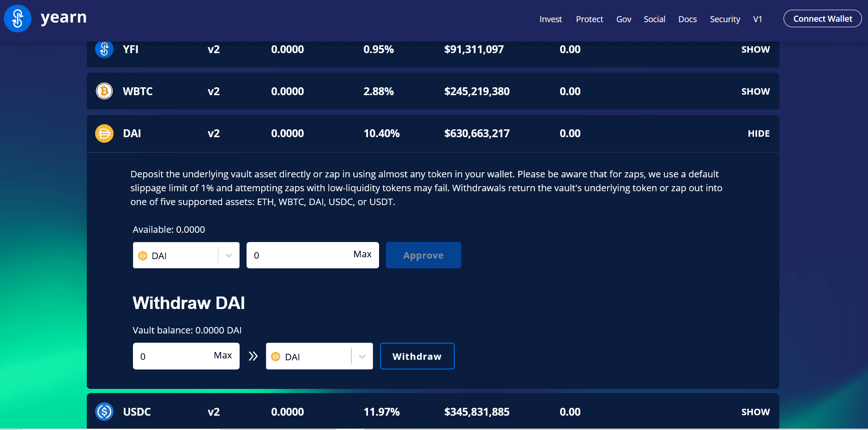Click the Withdraw button
The image size is (868, 430).
click(417, 356)
